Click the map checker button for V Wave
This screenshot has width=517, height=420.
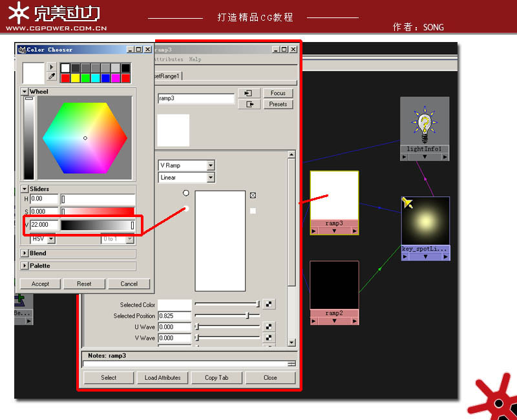point(269,337)
